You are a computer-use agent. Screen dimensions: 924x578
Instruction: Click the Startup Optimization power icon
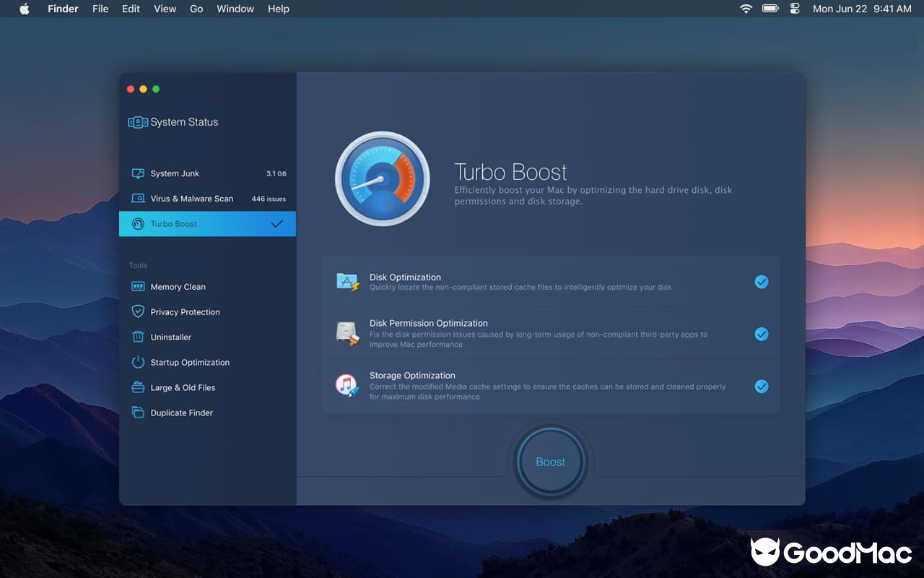[x=138, y=362]
